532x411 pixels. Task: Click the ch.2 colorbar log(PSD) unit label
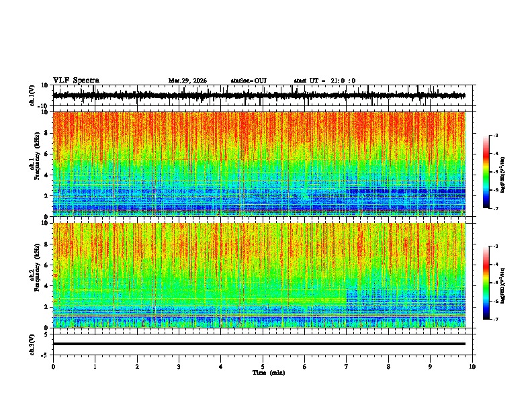[503, 285]
